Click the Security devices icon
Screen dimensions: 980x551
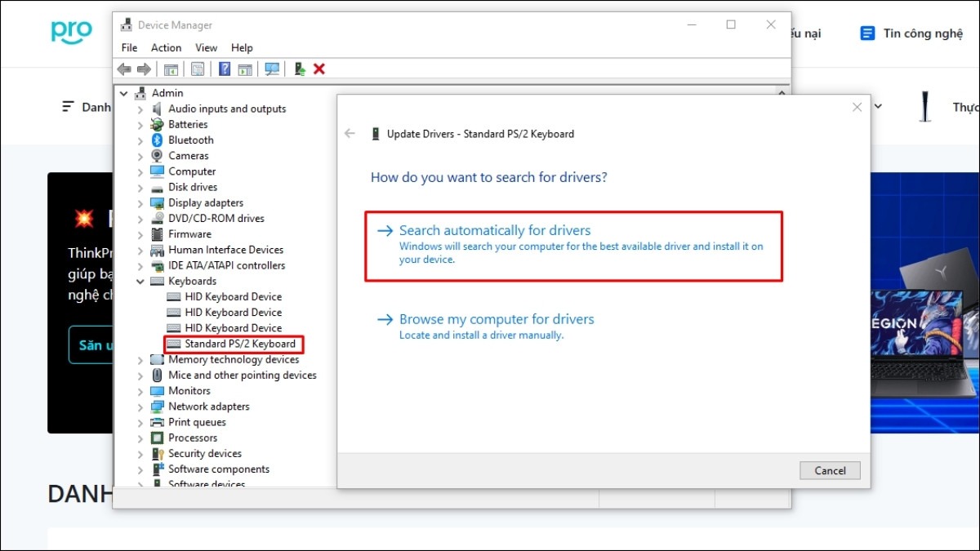click(158, 454)
